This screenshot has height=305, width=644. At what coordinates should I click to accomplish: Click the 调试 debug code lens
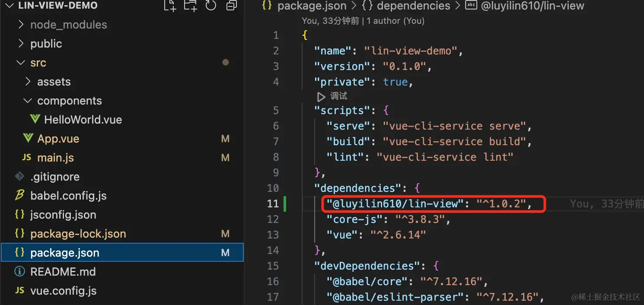(338, 96)
